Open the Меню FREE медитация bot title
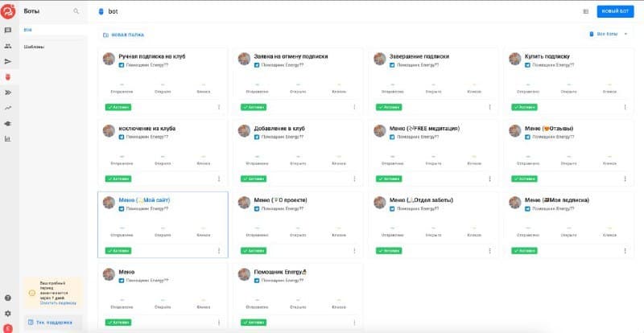The image size is (644, 333). click(x=424, y=129)
